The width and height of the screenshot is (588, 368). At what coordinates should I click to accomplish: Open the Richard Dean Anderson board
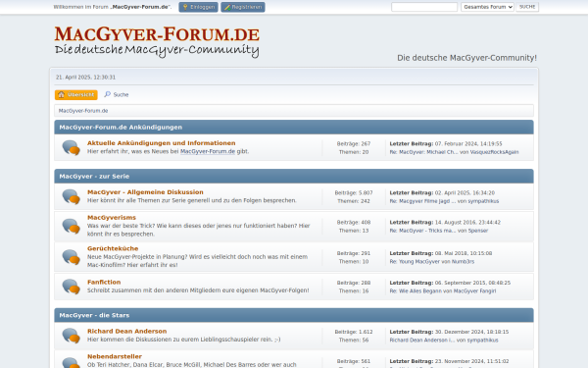(x=126, y=332)
